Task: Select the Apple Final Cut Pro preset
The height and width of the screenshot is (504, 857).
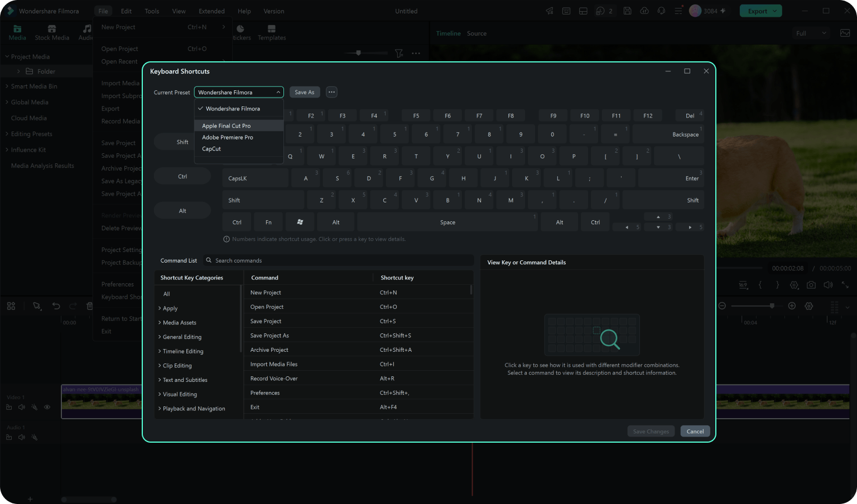Action: pos(239,126)
